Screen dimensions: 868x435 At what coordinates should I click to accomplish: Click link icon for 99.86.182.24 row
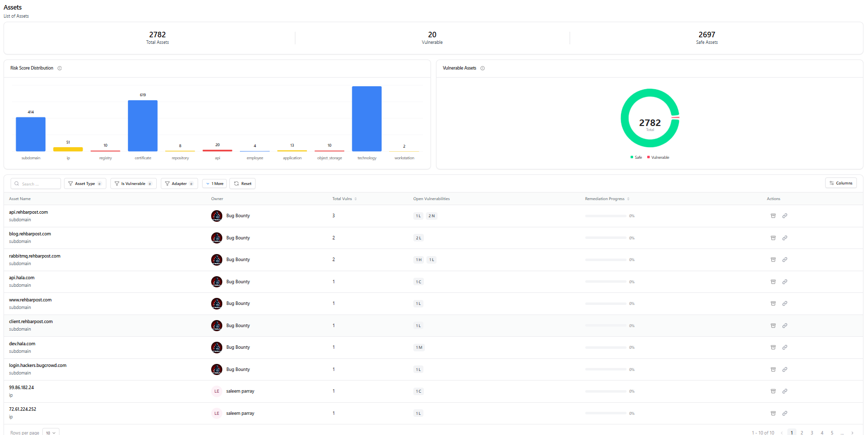pyautogui.click(x=784, y=391)
